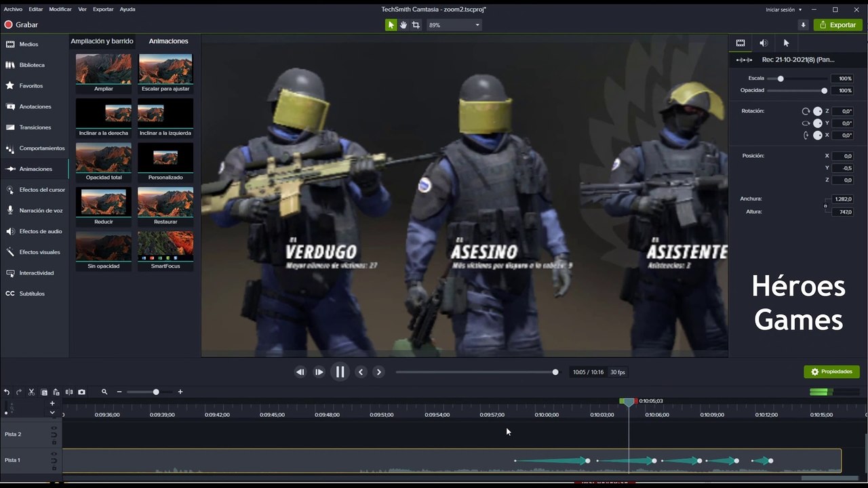This screenshot has height=488, width=868.
Task: Zoom in timeline with plus
Action: click(180, 392)
